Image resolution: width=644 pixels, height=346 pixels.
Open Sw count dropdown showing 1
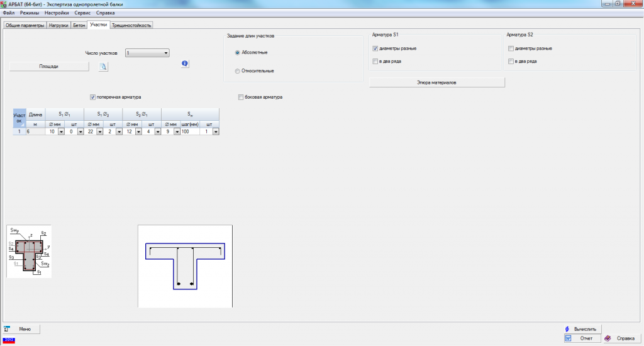tap(216, 131)
